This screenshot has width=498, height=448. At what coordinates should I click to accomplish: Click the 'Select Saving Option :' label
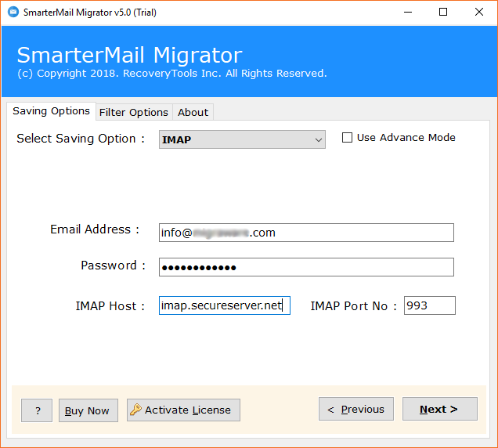(x=81, y=139)
